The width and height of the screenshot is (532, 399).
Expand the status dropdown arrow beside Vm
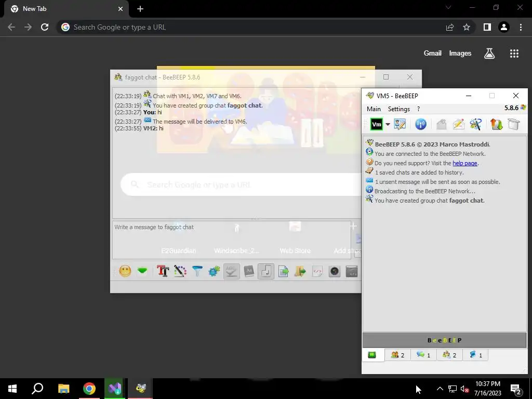(x=388, y=124)
